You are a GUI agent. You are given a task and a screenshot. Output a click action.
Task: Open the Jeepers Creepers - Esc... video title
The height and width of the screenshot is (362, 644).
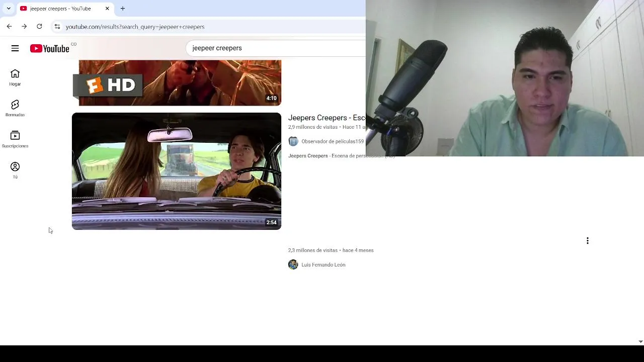327,118
